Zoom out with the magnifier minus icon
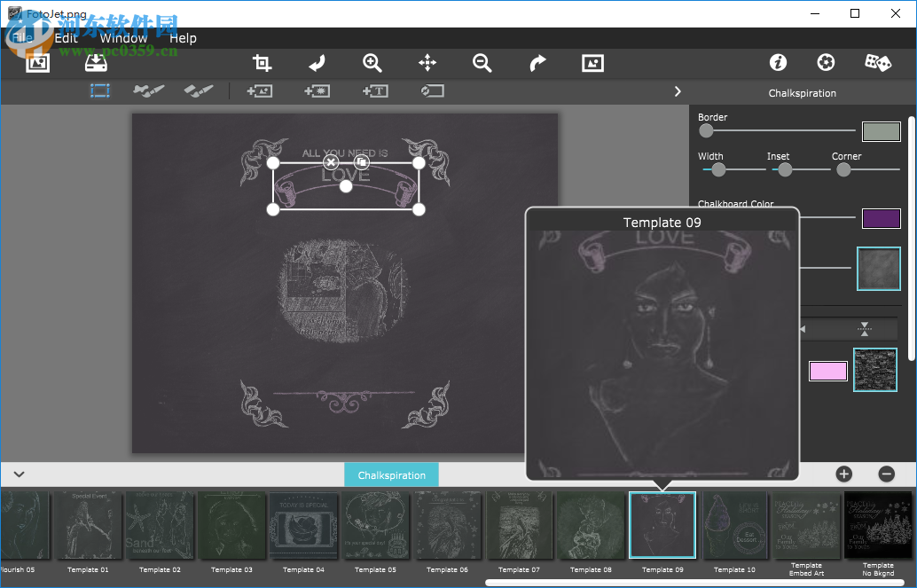The width and height of the screenshot is (917, 588). [x=482, y=63]
